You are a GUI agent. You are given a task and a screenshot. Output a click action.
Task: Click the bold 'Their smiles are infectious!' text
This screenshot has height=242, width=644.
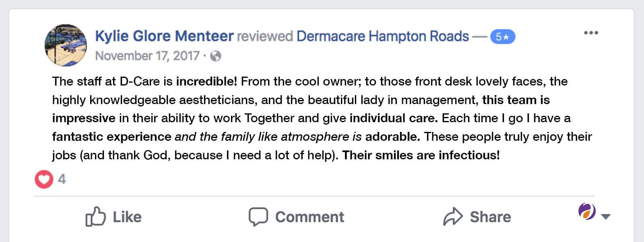pos(421,155)
